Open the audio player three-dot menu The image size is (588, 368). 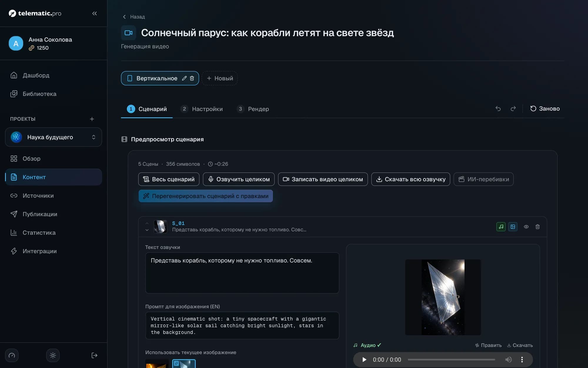[522, 360]
